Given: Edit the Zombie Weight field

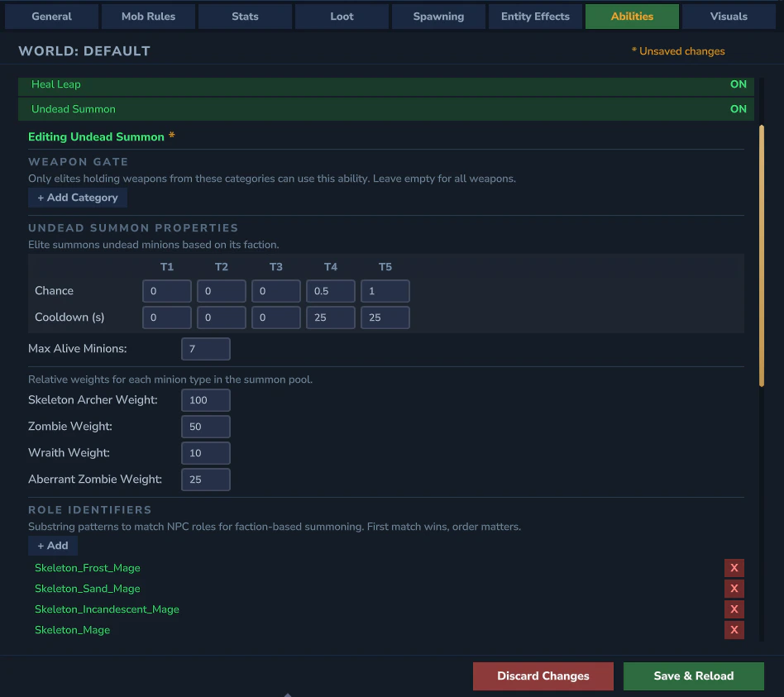Looking at the screenshot, I should pos(205,427).
